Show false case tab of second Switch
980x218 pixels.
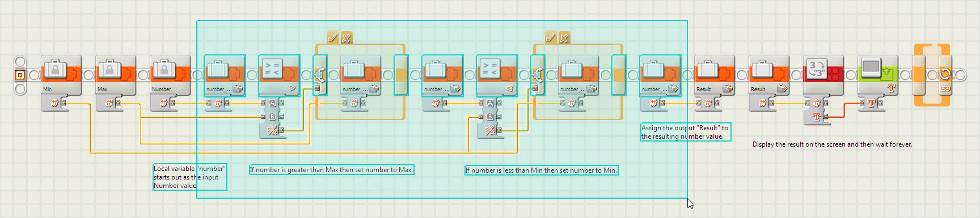coord(564,38)
